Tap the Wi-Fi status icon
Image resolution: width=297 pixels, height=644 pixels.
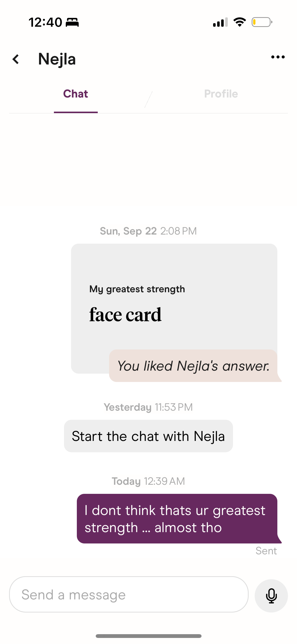point(240,22)
